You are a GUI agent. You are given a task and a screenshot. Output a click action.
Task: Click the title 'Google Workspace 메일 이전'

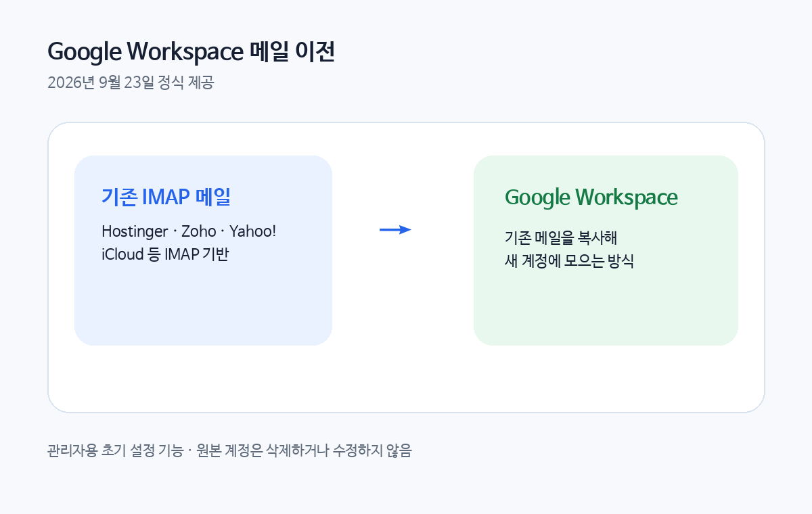coord(191,53)
